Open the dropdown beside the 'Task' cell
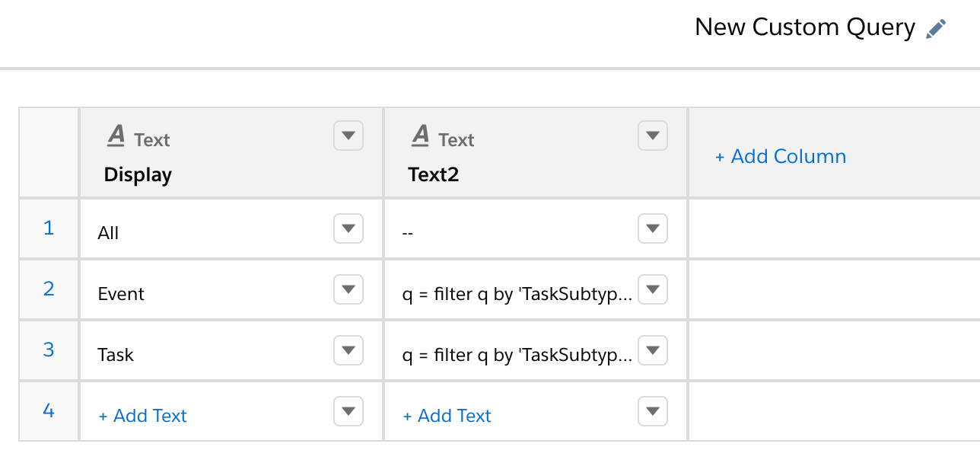This screenshot has height=463, width=980. click(348, 350)
